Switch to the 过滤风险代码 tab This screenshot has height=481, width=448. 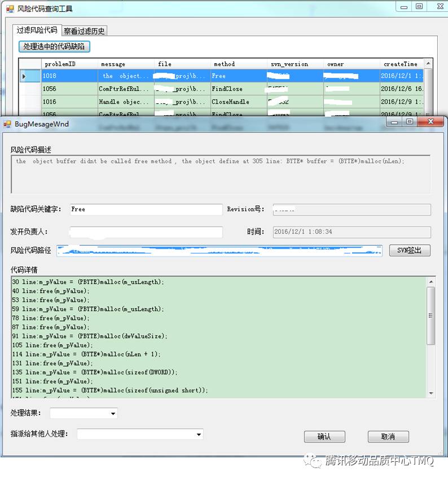tap(37, 30)
